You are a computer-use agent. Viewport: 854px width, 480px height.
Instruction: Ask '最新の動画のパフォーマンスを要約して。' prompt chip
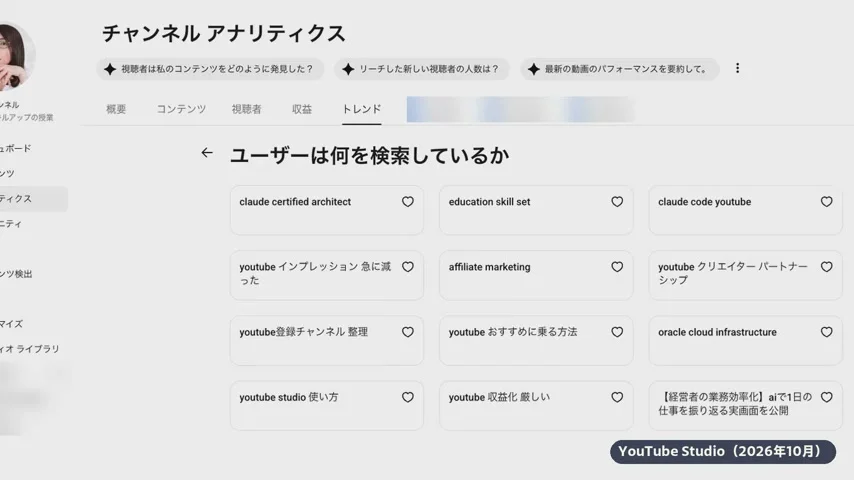click(x=619, y=69)
